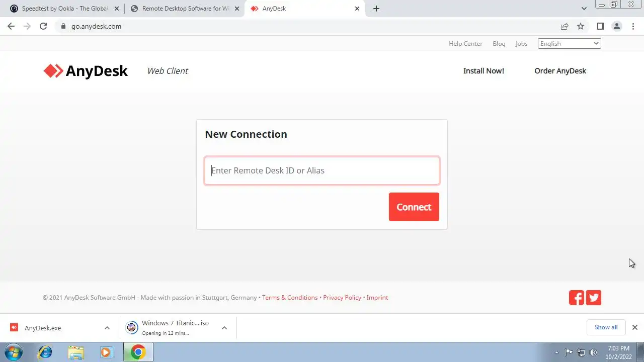Bookmark this tab with the star icon
Screen dimensions: 644x362
581,26
